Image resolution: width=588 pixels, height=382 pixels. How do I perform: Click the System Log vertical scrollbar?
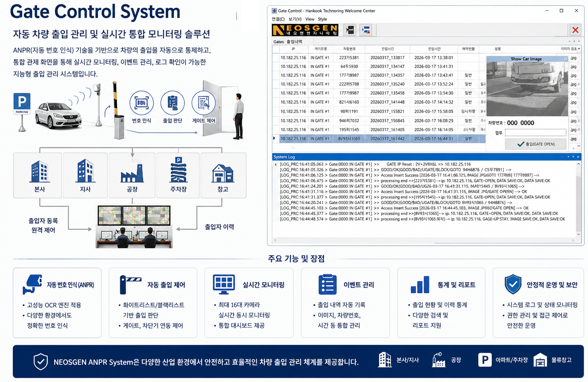pyautogui.click(x=578, y=199)
